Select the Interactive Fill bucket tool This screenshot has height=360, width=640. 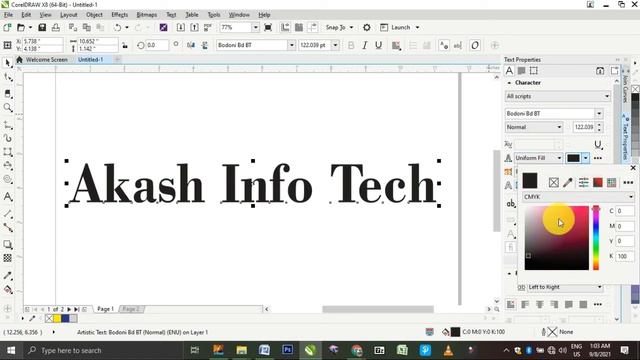click(8, 290)
